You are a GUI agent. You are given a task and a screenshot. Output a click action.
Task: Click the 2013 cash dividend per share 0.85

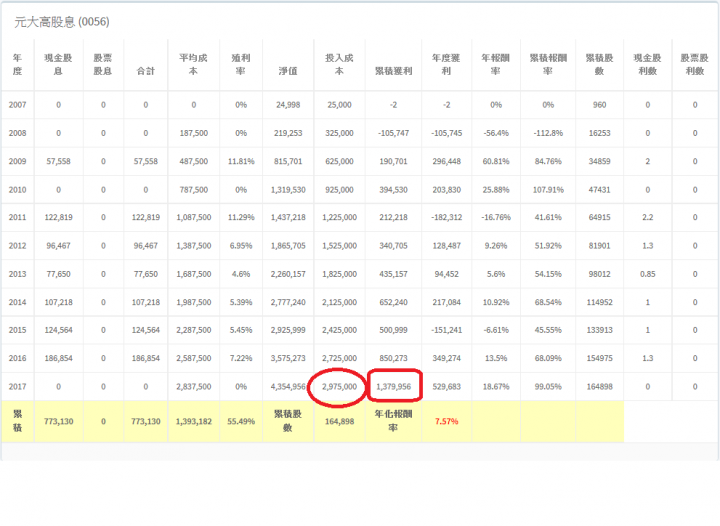click(x=647, y=274)
